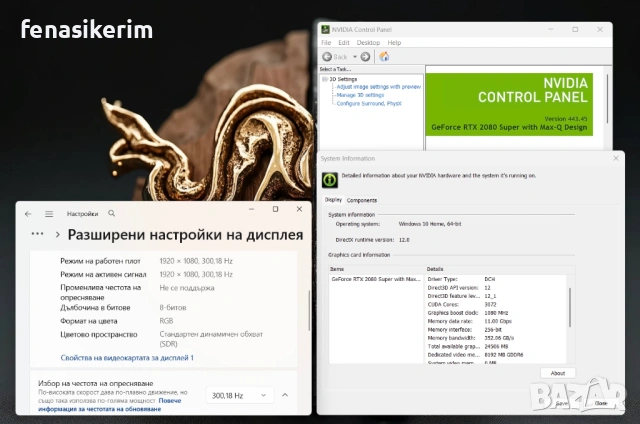Click the Direct3D API version row
This screenshot has width=640, height=424.
coord(496,288)
